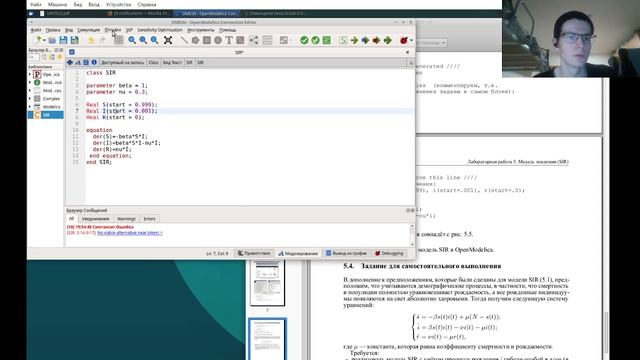The height and width of the screenshot is (360, 640).
Task: Click the 'No viable alternative' error link
Action: pos(130,233)
